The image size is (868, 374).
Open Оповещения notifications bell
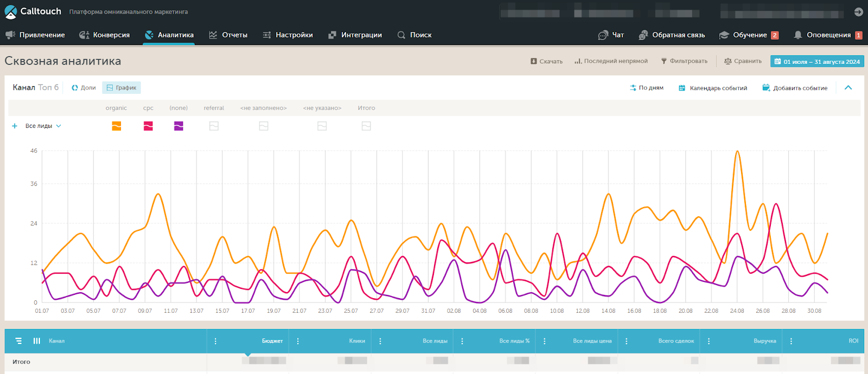tap(797, 35)
